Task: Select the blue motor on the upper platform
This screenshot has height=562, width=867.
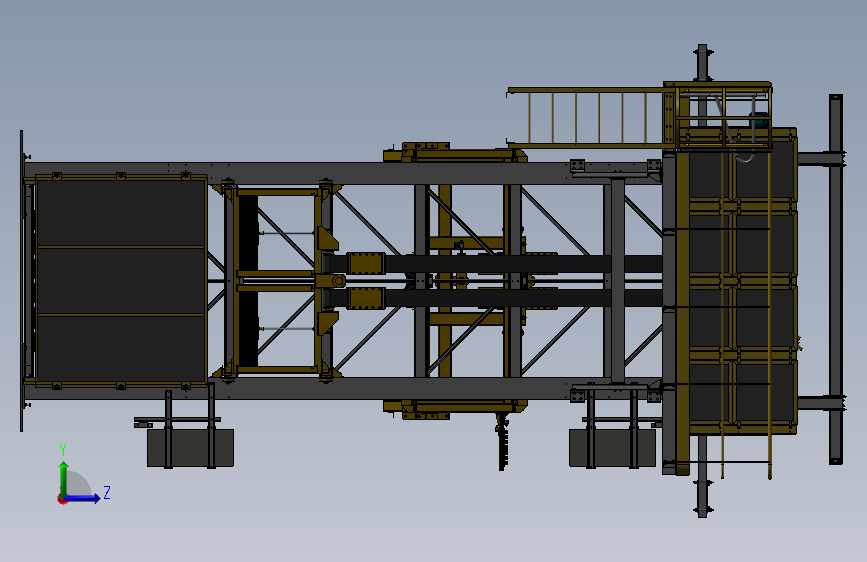Action: [758, 120]
